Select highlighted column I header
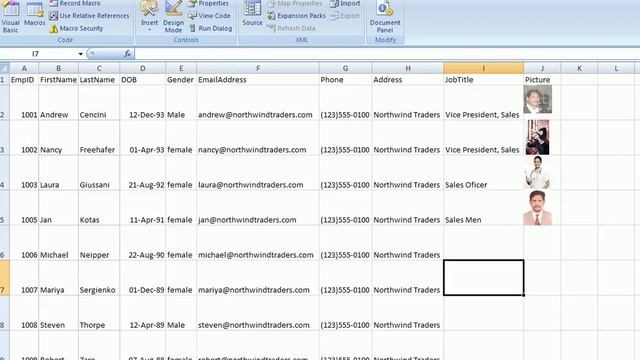The width and height of the screenshot is (640, 360). point(484,69)
